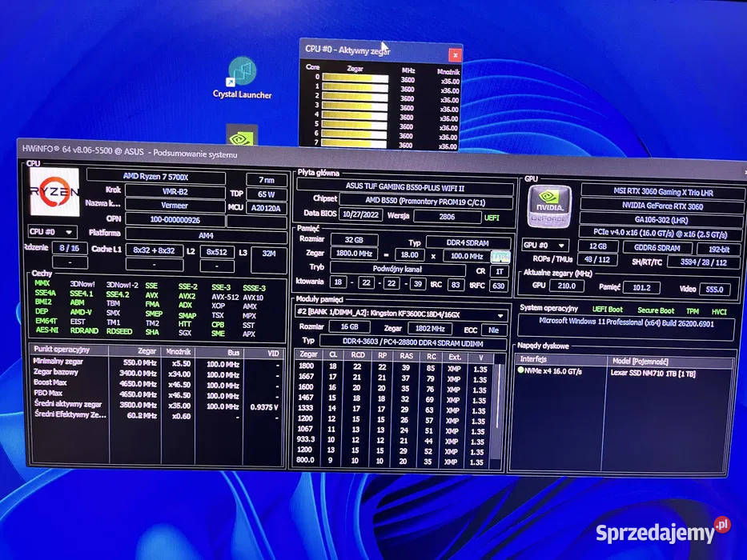The image size is (747, 560).
Task: Click the green NVMe drive status indicator
Action: pos(521,371)
